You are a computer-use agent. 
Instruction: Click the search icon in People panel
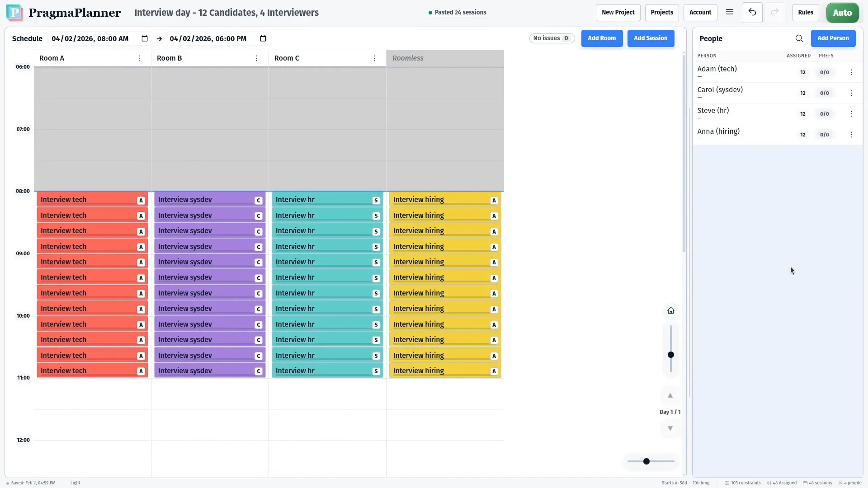click(x=799, y=39)
